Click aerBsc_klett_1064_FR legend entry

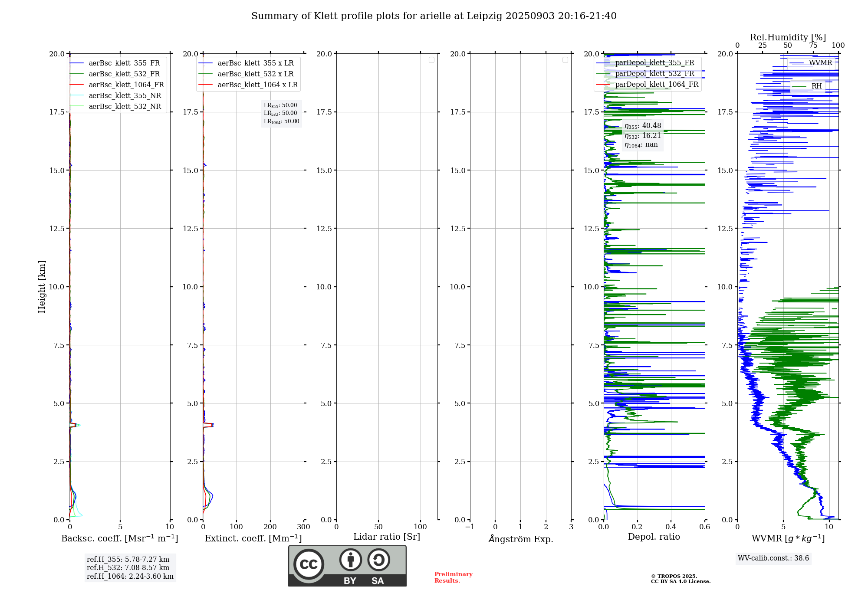pos(126,85)
